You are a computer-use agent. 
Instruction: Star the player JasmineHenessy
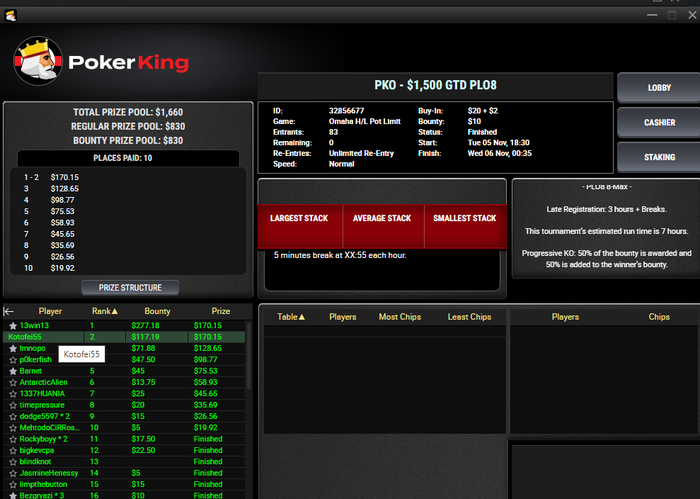pyautogui.click(x=13, y=474)
